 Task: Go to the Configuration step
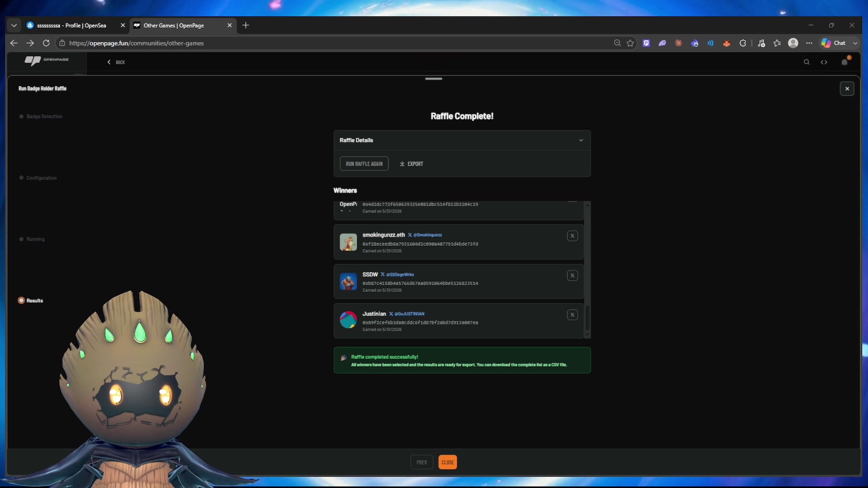coord(38,178)
